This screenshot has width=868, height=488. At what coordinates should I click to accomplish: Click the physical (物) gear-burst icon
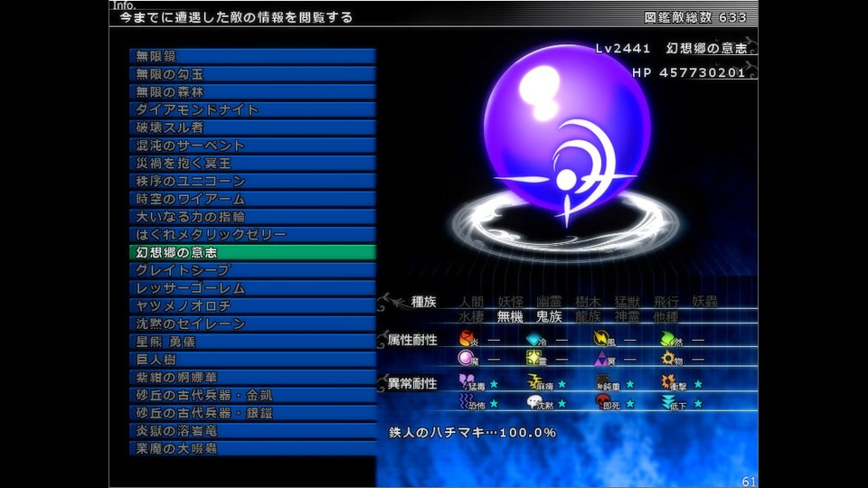tap(668, 358)
